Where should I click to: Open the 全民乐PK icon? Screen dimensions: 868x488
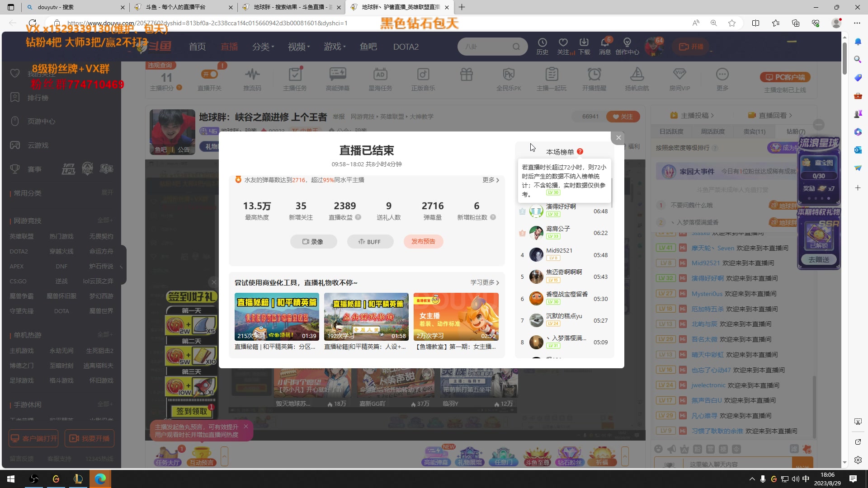[x=509, y=79]
